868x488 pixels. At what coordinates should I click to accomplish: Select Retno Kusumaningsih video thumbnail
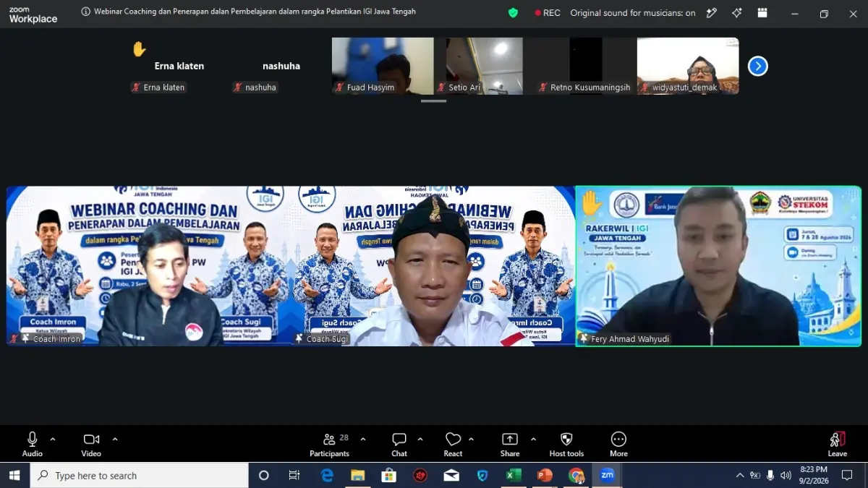(586, 66)
